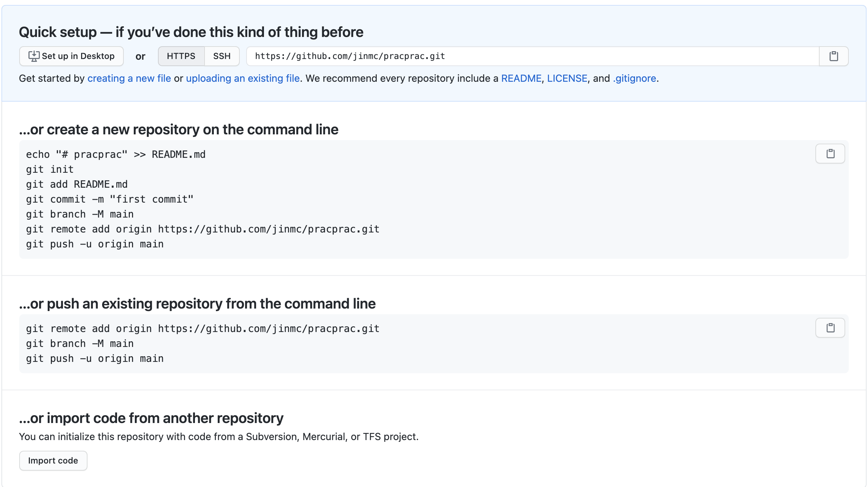Copy the repository HTTPS URL to clipboard

click(x=833, y=56)
